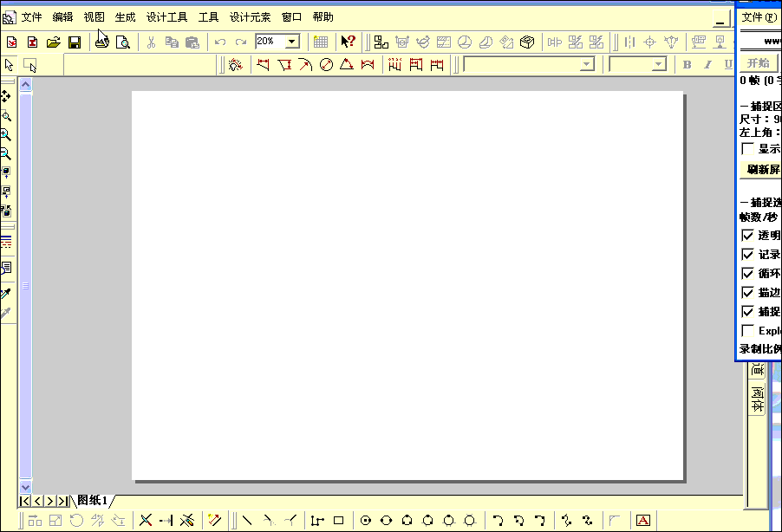The height and width of the screenshot is (532, 782).
Task: Uncheck the 捕捉 checkbox
Action: click(x=747, y=312)
